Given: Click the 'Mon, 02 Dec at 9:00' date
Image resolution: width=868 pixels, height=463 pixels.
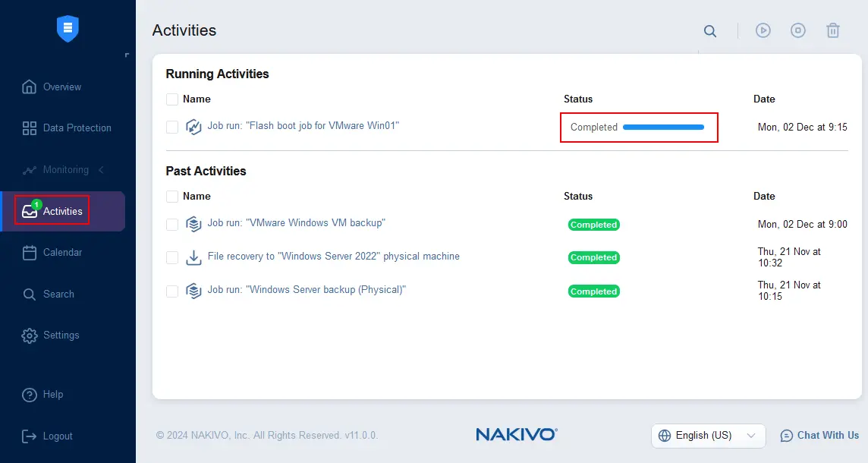Looking at the screenshot, I should pyautogui.click(x=802, y=225).
